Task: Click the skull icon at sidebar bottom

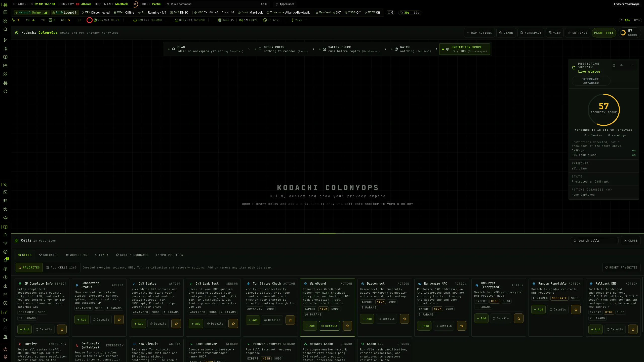Action: (x=5, y=357)
